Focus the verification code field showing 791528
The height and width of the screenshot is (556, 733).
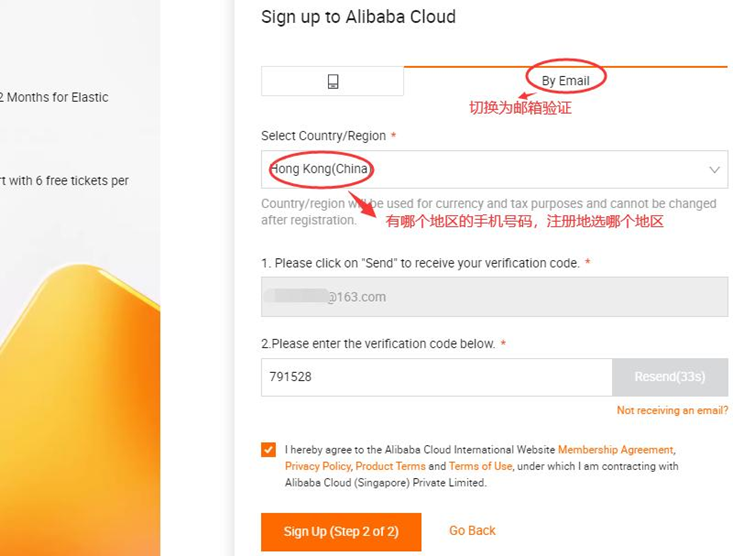point(436,377)
